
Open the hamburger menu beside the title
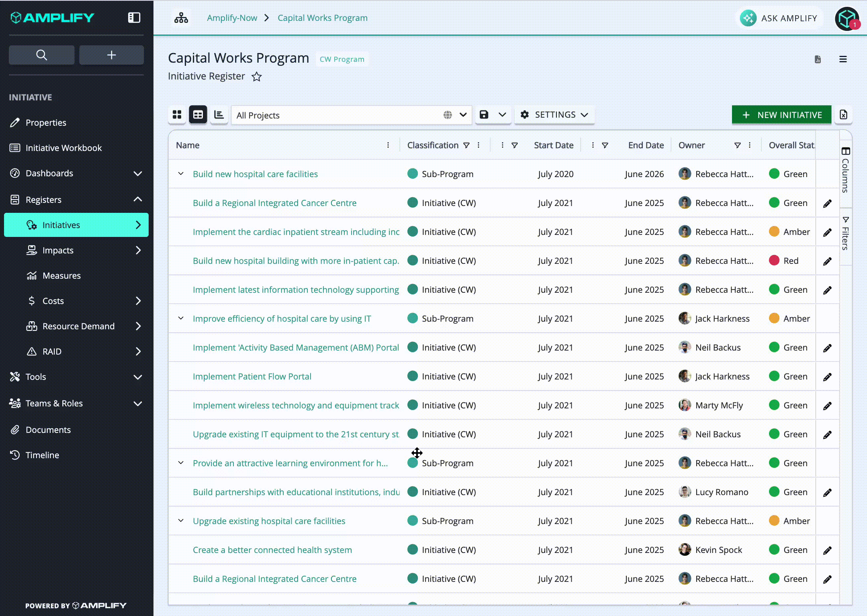coord(843,59)
